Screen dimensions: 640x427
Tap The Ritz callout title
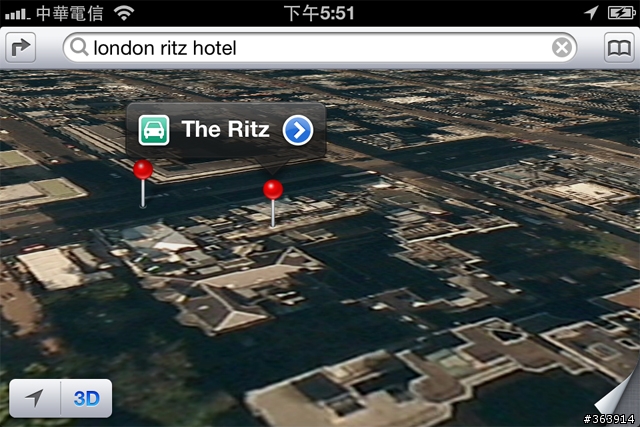[x=225, y=129]
